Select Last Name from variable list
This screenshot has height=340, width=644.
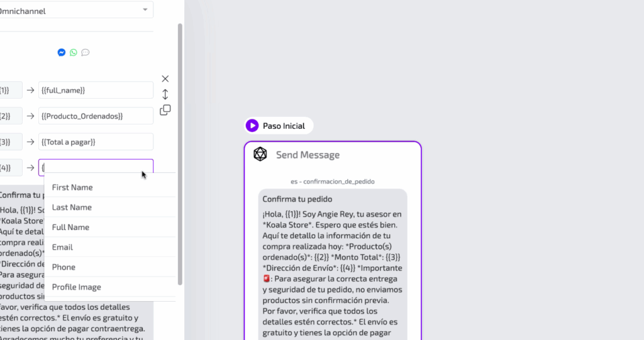[72, 207]
